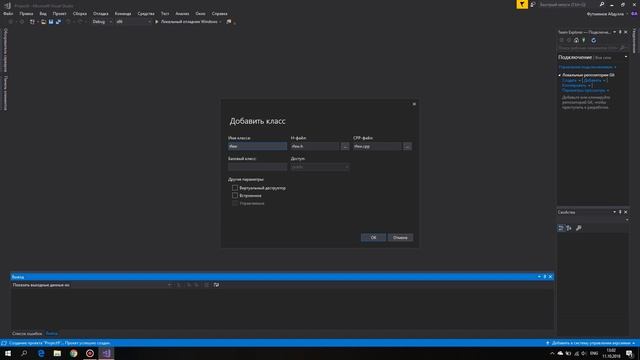Click the Alphabetical sort icon in Свойства
Screen dimensions: 640x360
coord(569,228)
